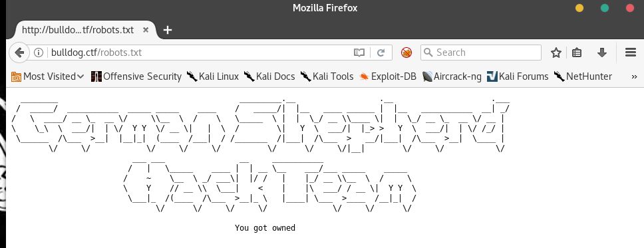The height and width of the screenshot is (248, 644).
Task: Reload the current page
Action: [381, 53]
